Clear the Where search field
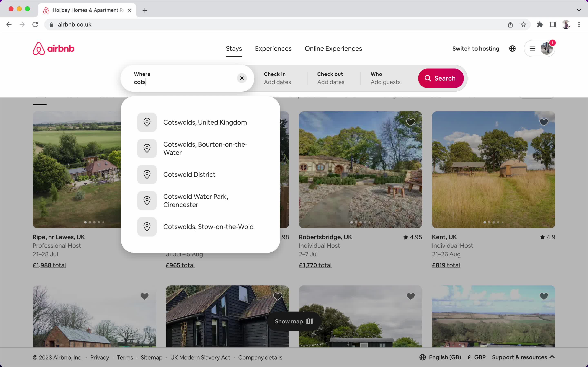Screen dimensions: 588x367 coord(242,78)
